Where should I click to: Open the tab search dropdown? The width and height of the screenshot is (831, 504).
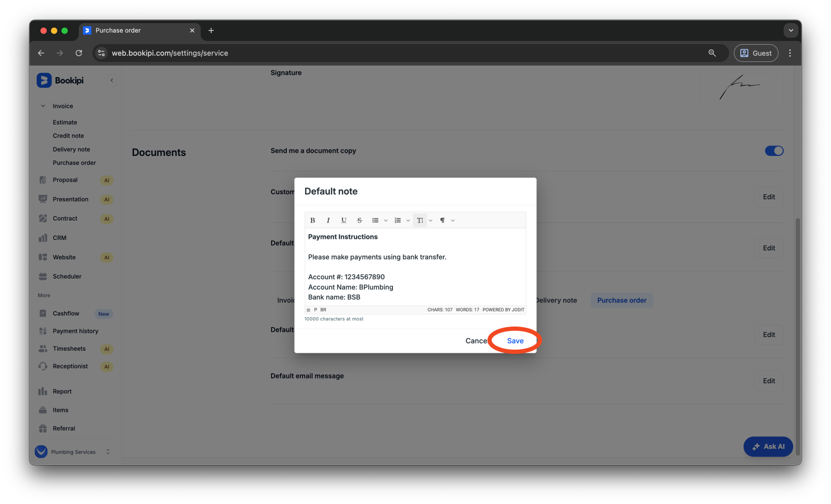[791, 30]
